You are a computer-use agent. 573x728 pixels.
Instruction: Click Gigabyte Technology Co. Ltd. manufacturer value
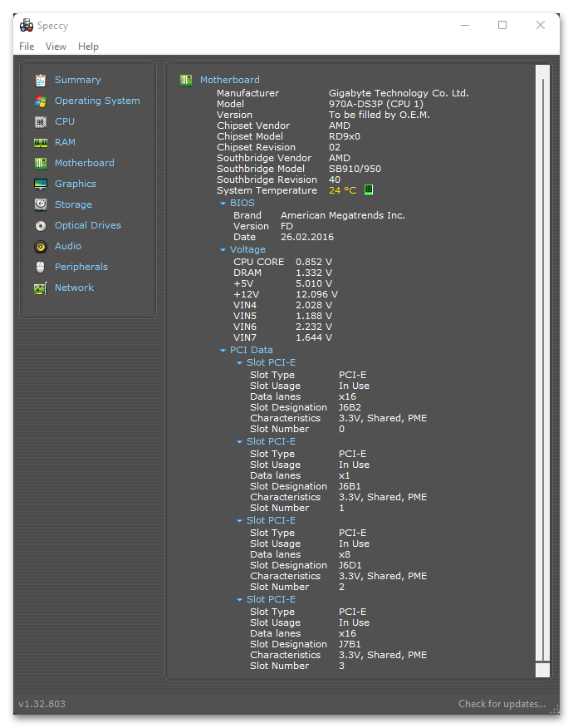[x=399, y=93]
